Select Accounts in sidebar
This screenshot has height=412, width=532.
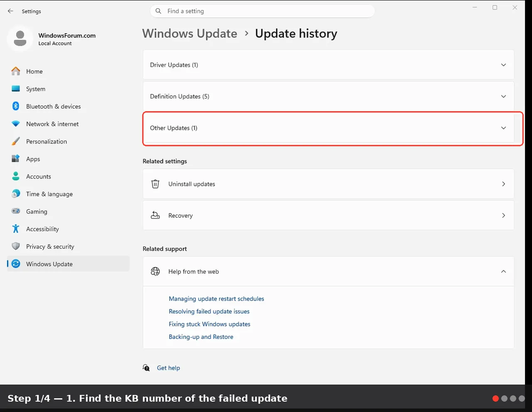[x=68, y=176]
